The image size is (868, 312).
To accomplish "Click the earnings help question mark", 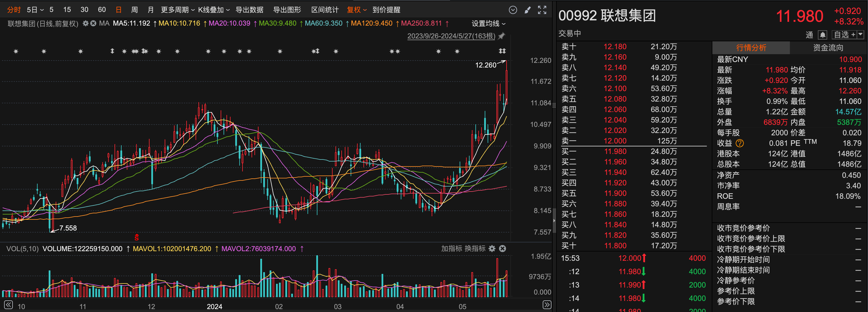I will (x=740, y=143).
